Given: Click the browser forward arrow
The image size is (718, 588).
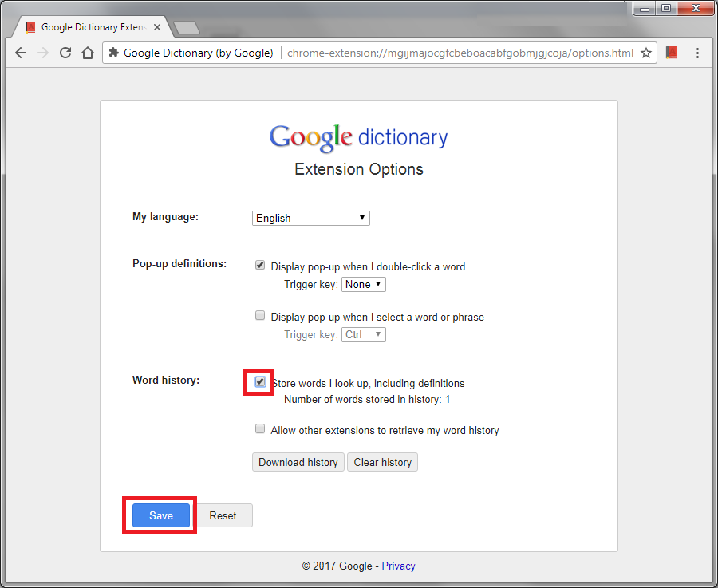Looking at the screenshot, I should coord(43,53).
